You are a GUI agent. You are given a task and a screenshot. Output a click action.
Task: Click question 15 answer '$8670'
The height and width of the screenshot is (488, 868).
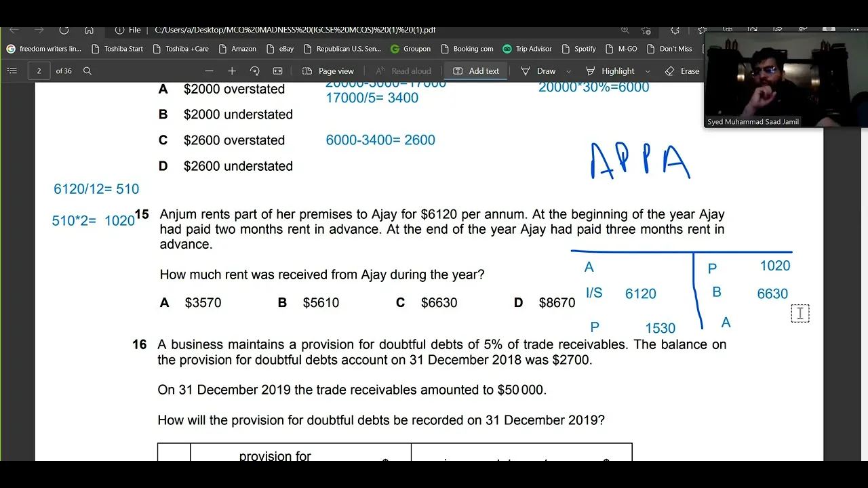tap(557, 303)
